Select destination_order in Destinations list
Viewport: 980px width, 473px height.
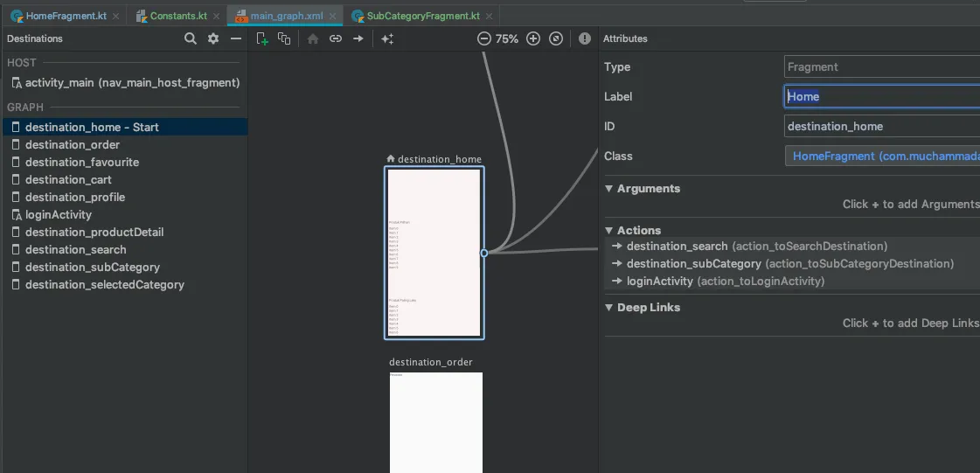125,145
